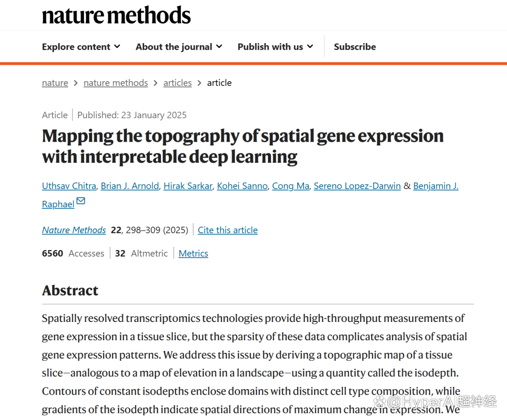Go to the nature breadcrumb link

coord(55,83)
